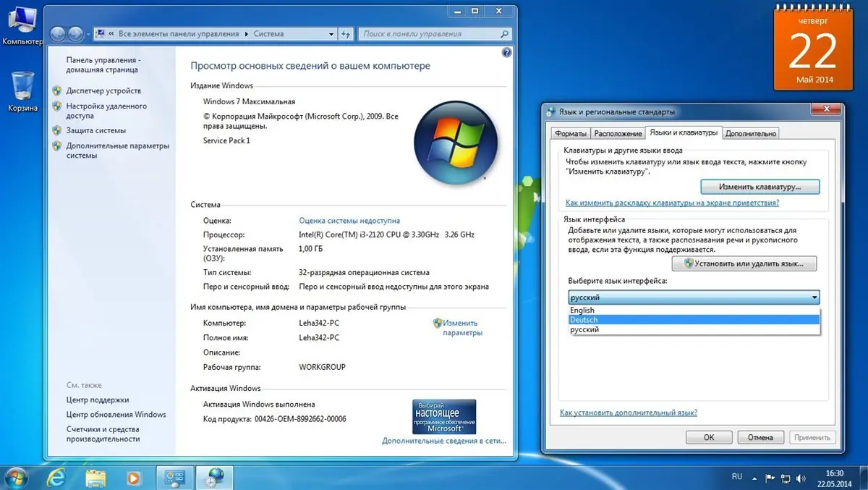This screenshot has height=490, width=868.
Task: Open the address bar history dropdown arrow
Action: (x=331, y=34)
